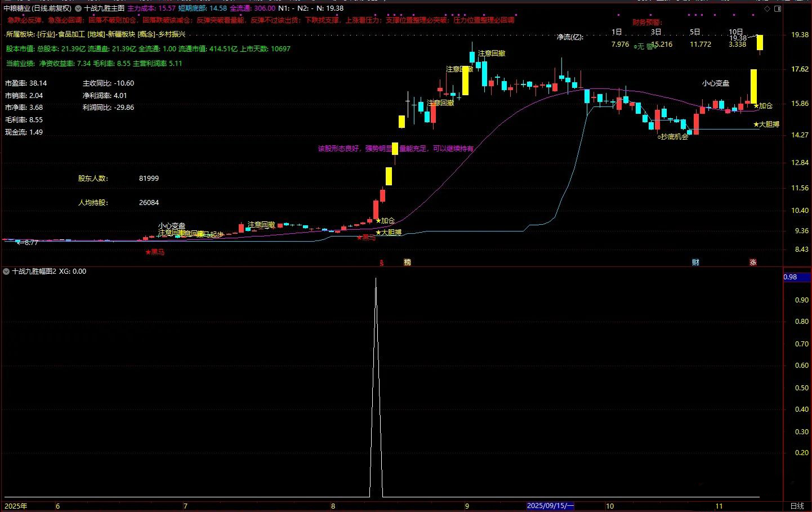The width and height of the screenshot is (812, 512).
Task: Click the diamond icon at chart top-right
Action: tap(767, 8)
